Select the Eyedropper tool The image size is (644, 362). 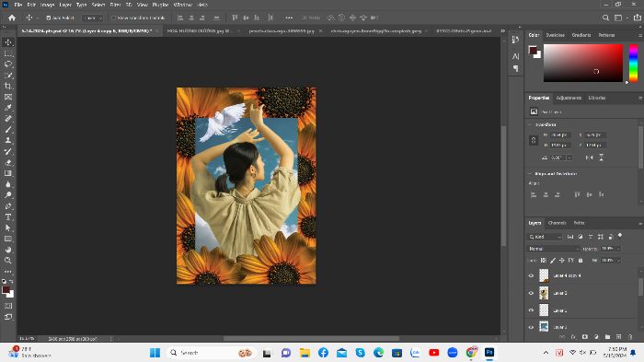point(8,108)
